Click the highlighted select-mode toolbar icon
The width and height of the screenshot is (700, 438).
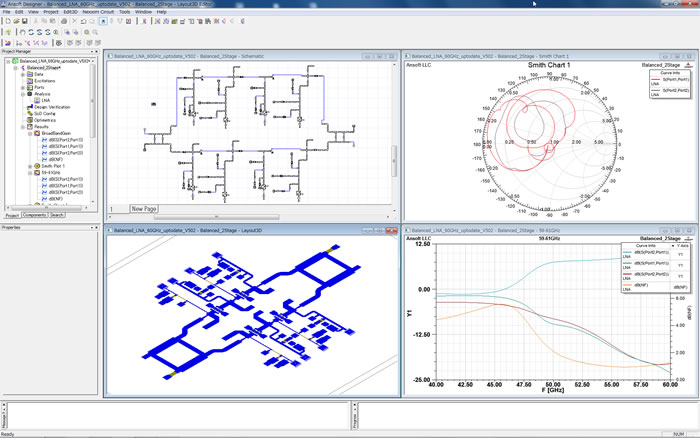103,21
